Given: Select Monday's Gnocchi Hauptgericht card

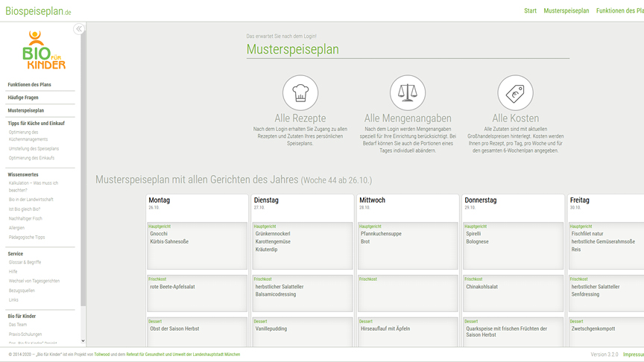Looking at the screenshot, I should 198,246.
